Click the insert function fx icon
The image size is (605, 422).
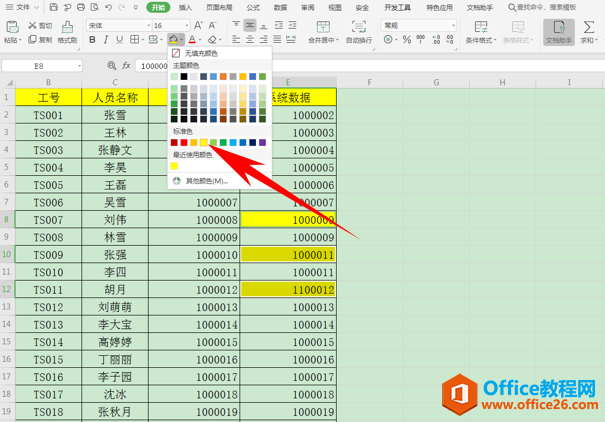(126, 66)
